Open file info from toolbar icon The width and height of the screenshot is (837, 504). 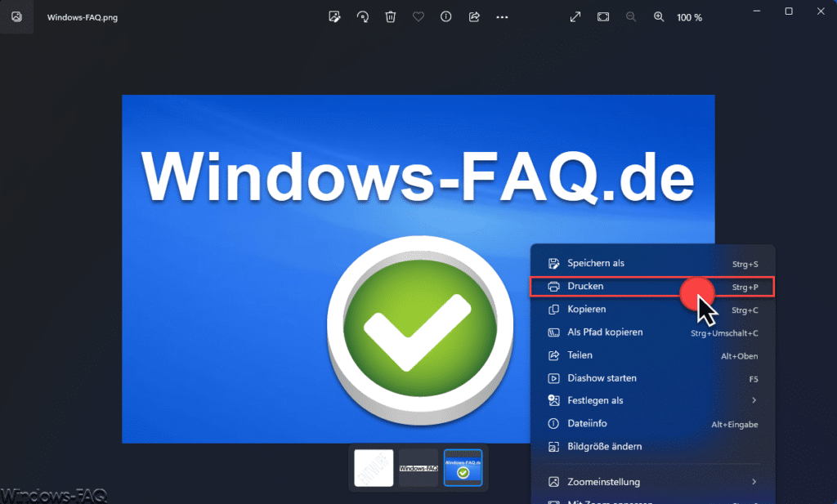pos(445,17)
